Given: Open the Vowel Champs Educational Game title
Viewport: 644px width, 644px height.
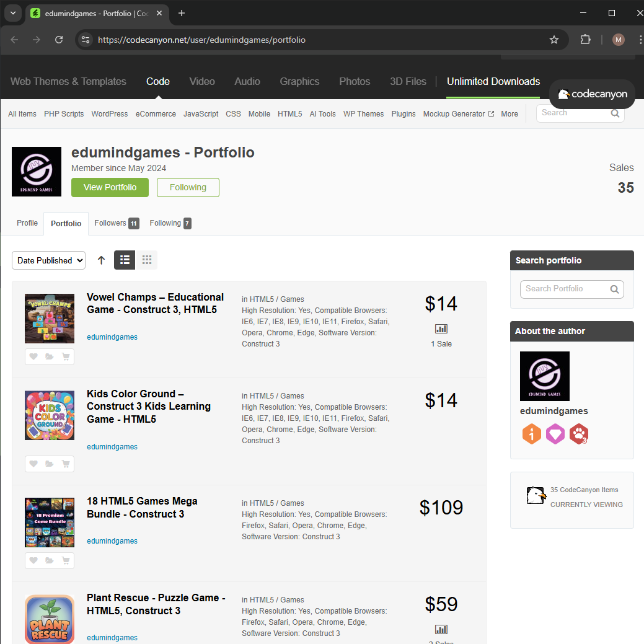Looking at the screenshot, I should pyautogui.click(x=155, y=303).
